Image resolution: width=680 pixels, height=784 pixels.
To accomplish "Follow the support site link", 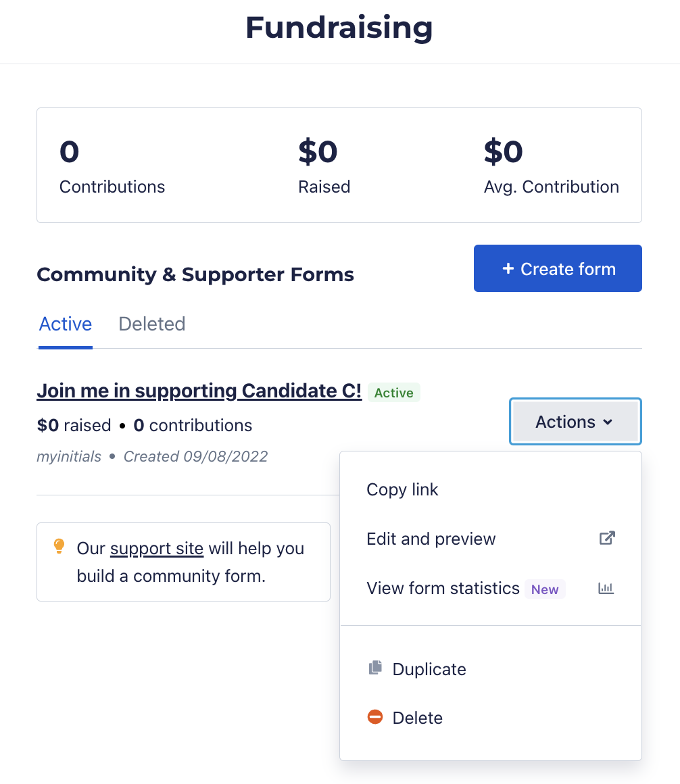I will click(157, 549).
